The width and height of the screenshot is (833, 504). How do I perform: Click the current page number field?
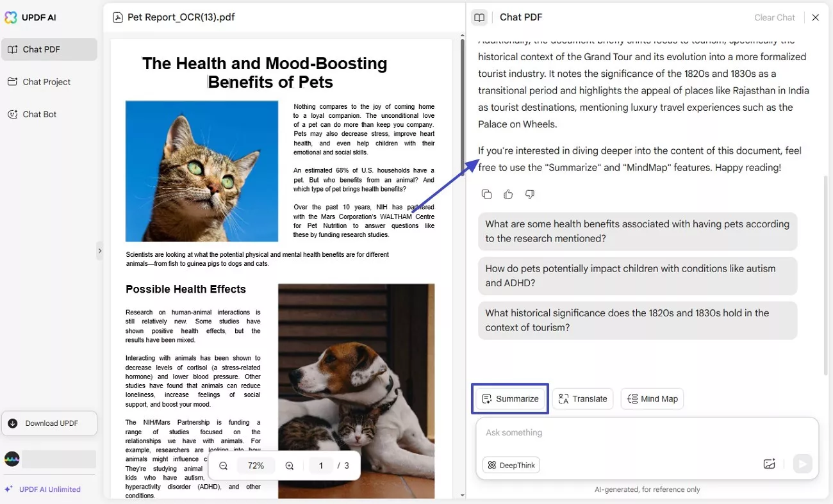pos(321,466)
